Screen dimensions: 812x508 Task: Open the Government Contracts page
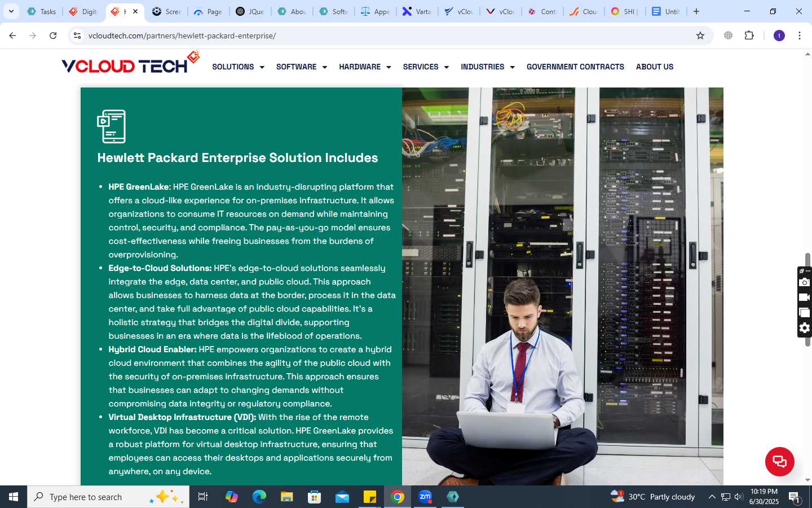575,67
